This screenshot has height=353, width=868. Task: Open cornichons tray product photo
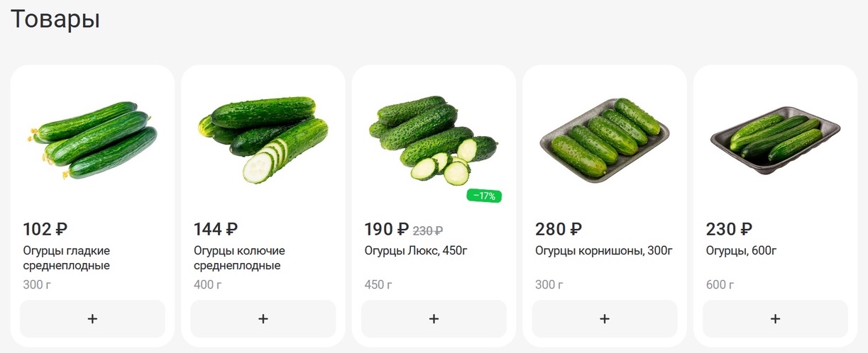(x=604, y=138)
